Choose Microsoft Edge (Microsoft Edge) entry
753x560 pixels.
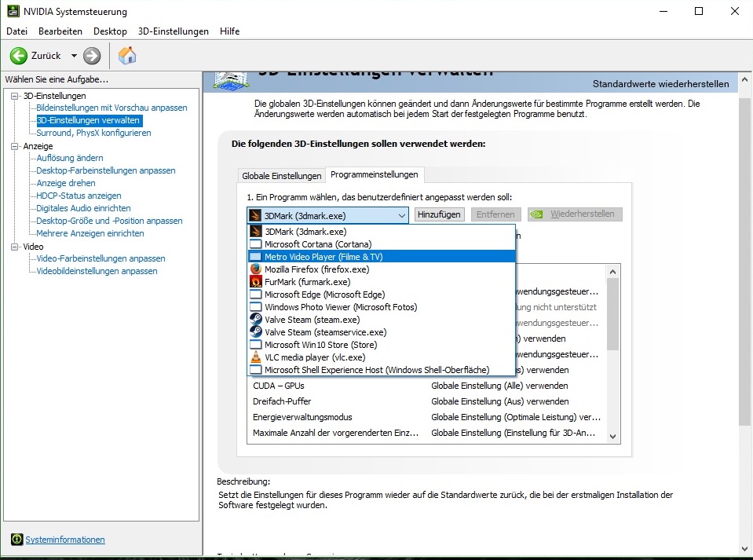(382, 295)
